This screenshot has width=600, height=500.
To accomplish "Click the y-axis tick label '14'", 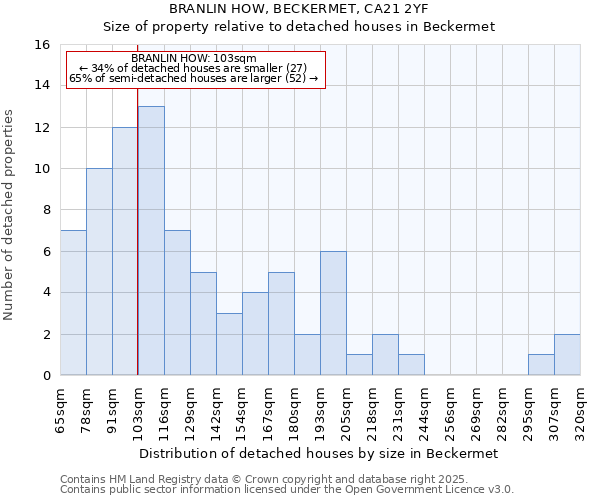I will coord(42,85).
